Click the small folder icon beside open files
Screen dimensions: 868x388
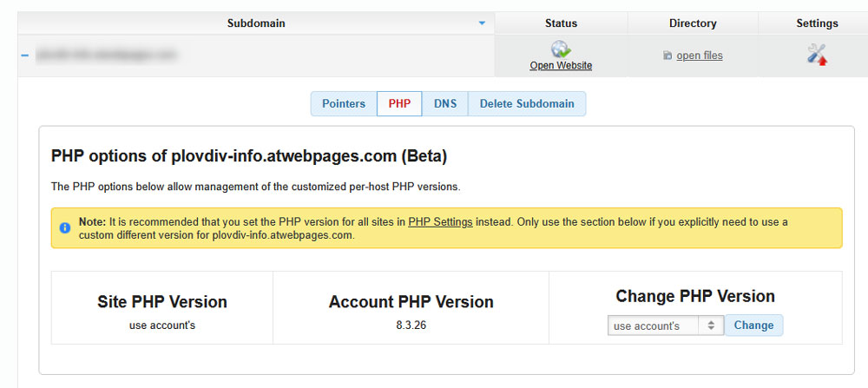[x=667, y=56]
